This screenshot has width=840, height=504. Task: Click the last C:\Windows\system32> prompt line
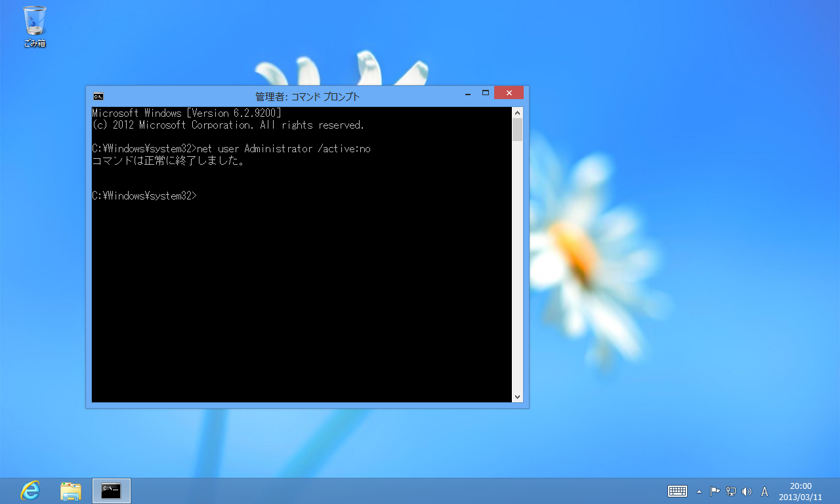tap(144, 196)
